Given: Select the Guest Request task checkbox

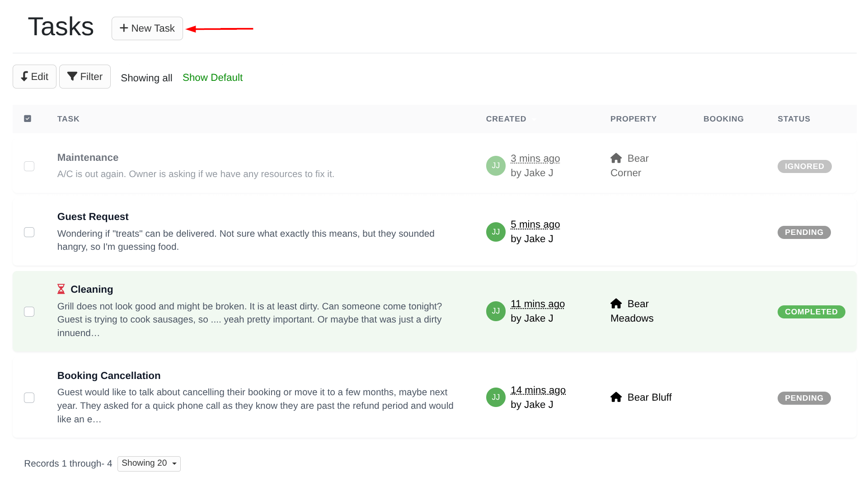Looking at the screenshot, I should [29, 232].
